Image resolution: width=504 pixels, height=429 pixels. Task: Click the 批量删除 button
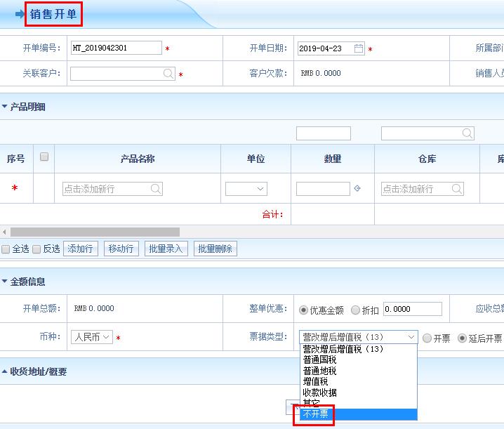pos(215,249)
